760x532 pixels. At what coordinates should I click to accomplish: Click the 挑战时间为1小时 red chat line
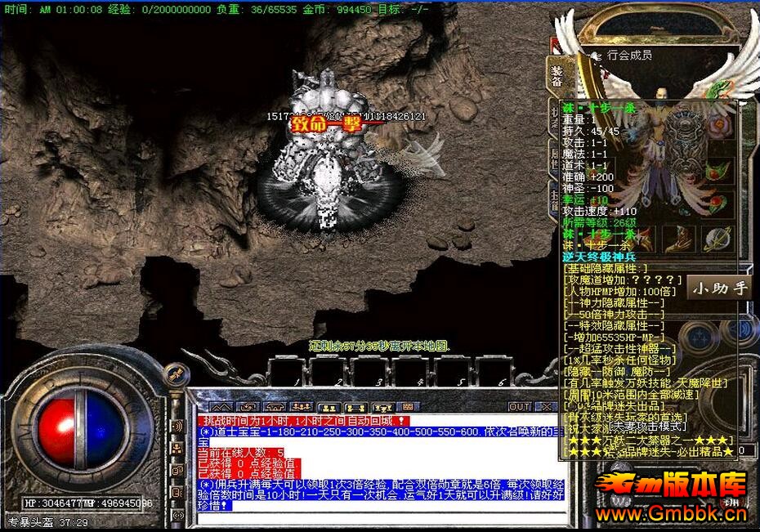click(x=304, y=421)
